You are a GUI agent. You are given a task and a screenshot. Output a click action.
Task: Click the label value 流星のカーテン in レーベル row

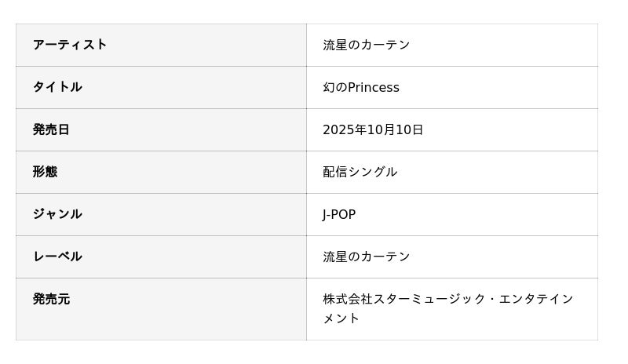pos(366,257)
